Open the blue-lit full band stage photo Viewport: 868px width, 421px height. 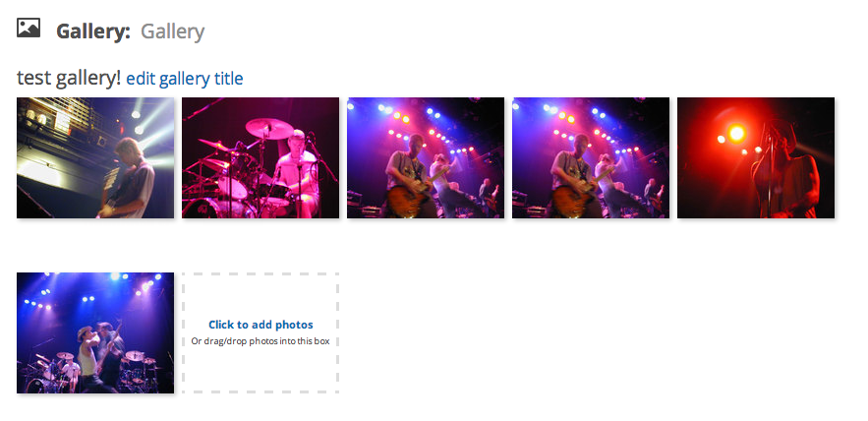tap(95, 332)
